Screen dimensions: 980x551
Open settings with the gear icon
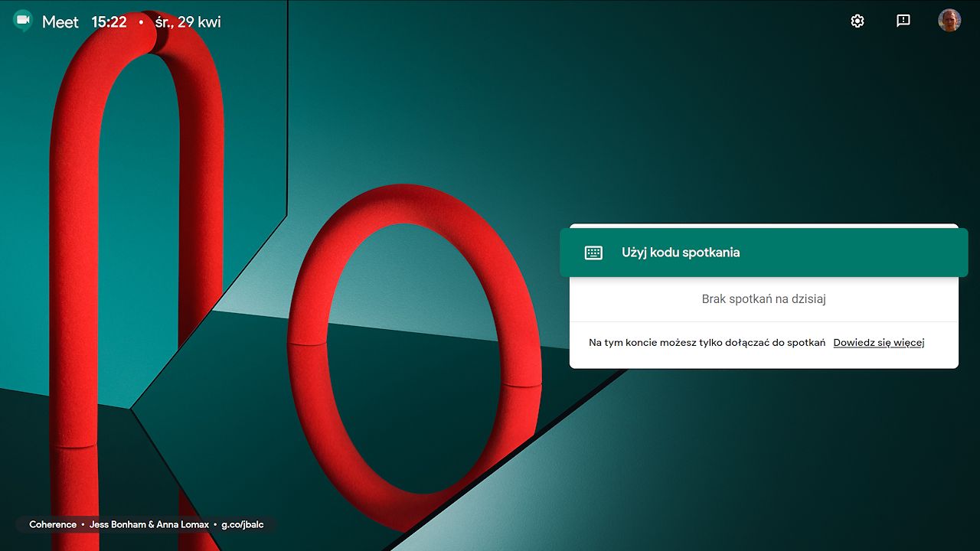coord(857,21)
